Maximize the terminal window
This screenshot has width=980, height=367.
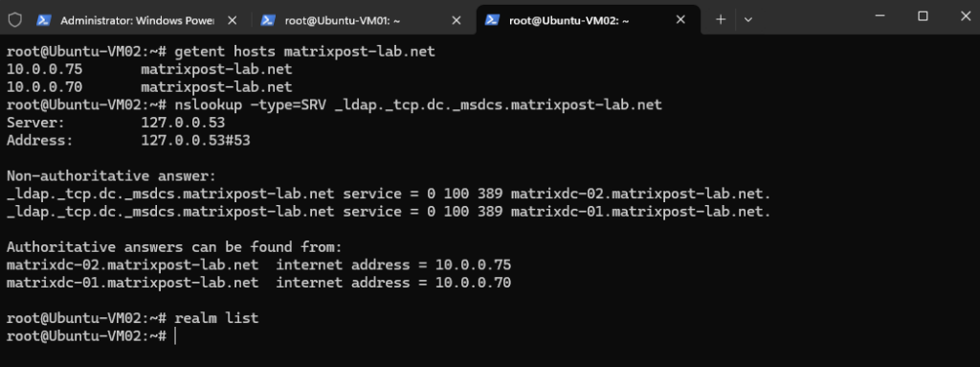[923, 17]
